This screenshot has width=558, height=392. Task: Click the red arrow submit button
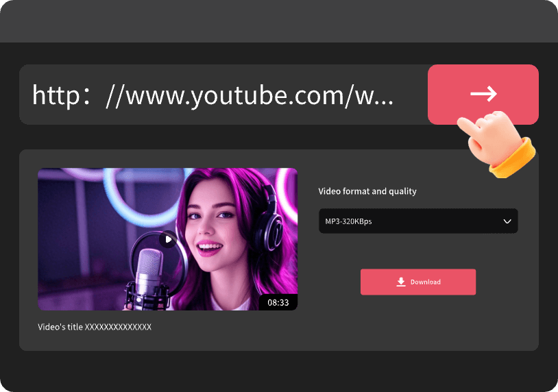click(x=483, y=95)
